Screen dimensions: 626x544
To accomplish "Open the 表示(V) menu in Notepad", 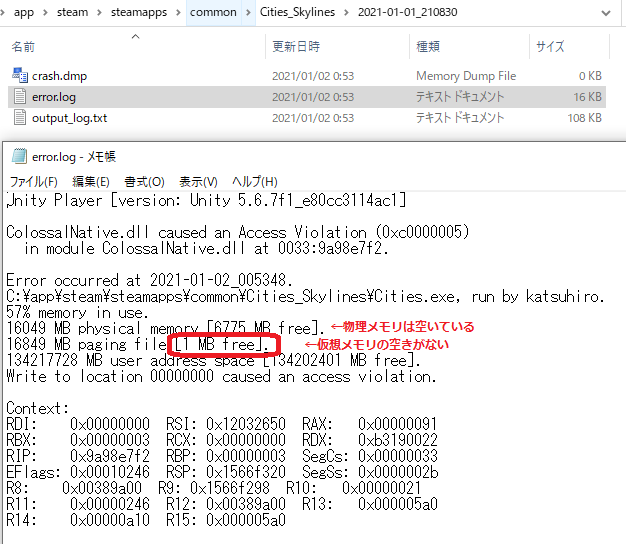I will (198, 182).
